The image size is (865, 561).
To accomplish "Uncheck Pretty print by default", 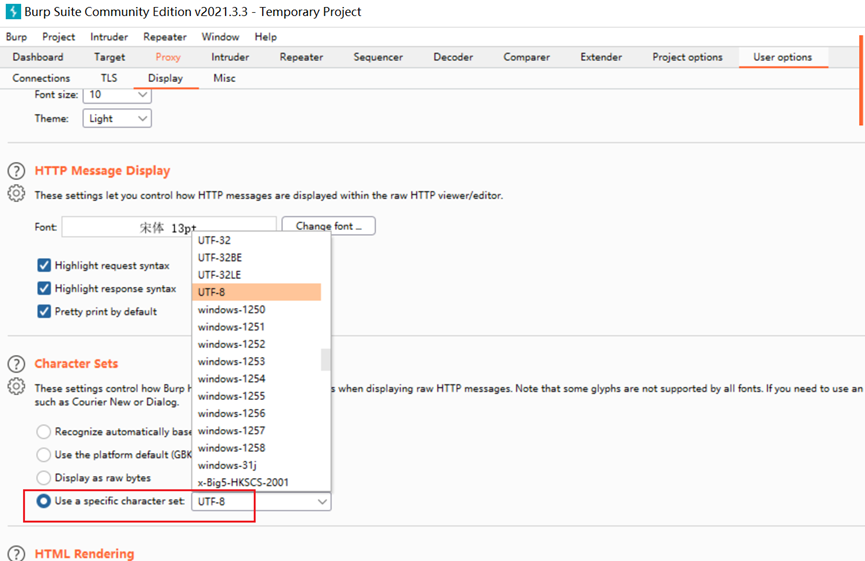I will point(44,312).
